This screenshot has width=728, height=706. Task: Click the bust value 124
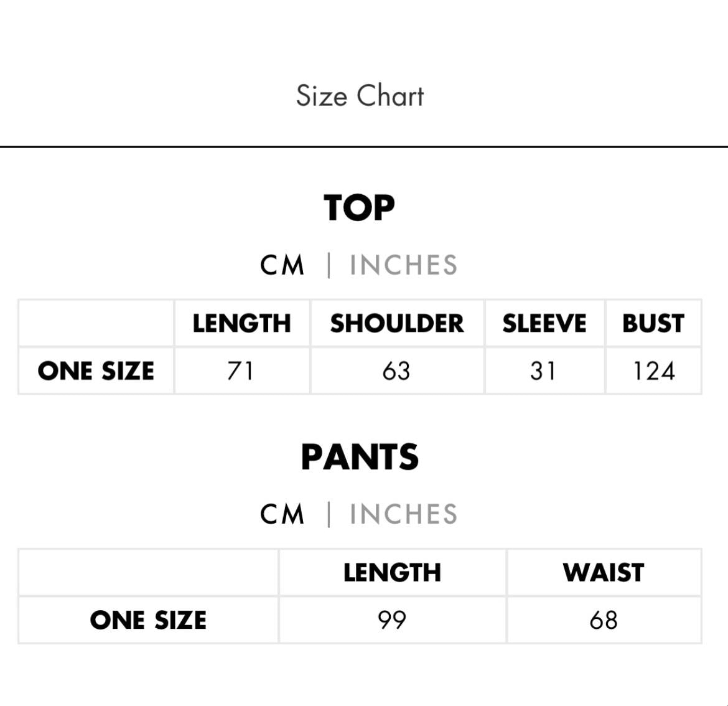pyautogui.click(x=653, y=371)
